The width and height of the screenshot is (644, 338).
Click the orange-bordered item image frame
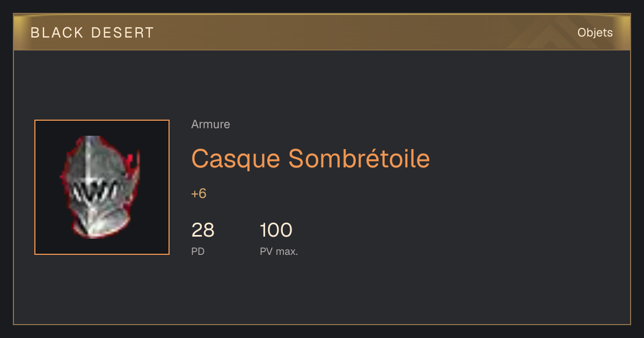pos(102,187)
